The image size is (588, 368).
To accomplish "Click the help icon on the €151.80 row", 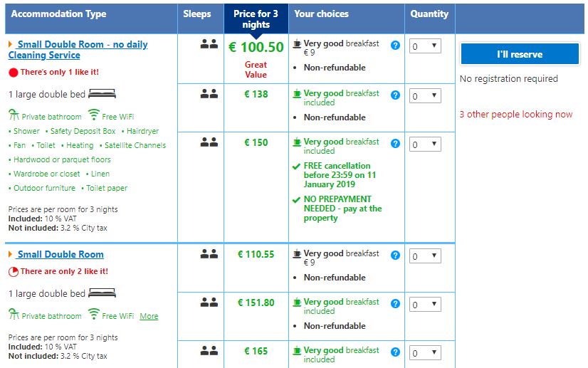I will coord(396,304).
